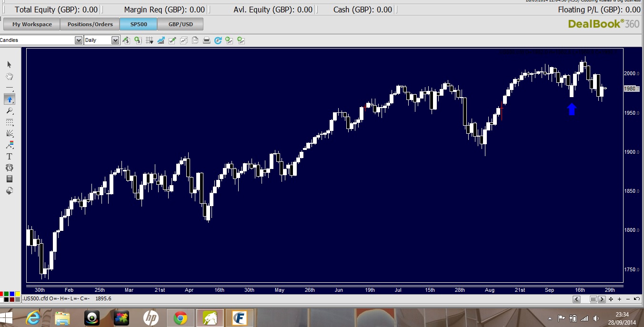Screen dimensions: 644x327
Task: Select the colored bars pattern tool
Action: pos(10,145)
